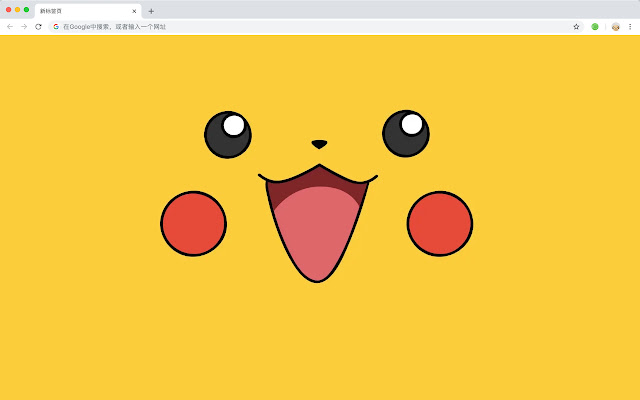Close the window with red button
The height and width of the screenshot is (400, 640).
[x=9, y=9]
